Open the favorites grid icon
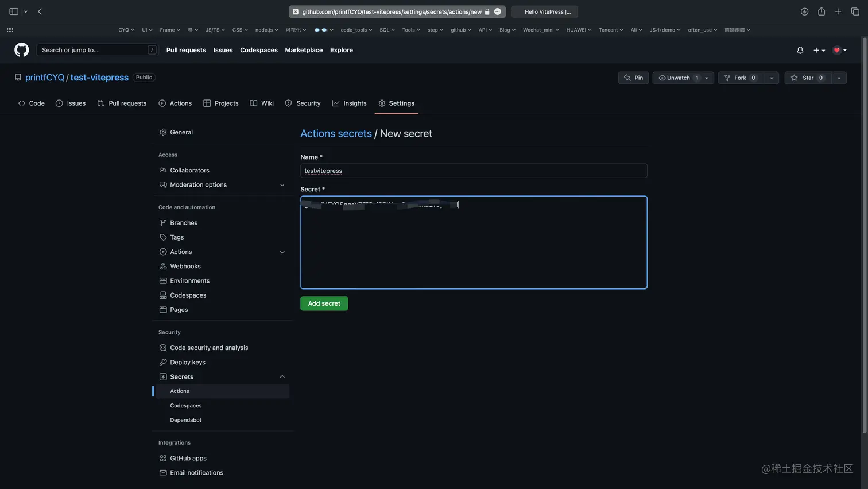 (10, 30)
